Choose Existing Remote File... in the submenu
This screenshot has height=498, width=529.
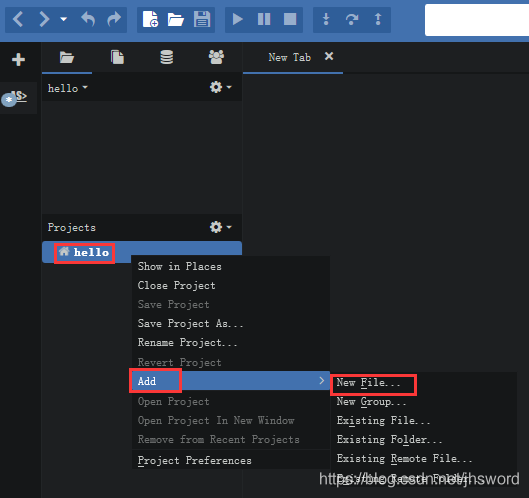tap(423, 458)
